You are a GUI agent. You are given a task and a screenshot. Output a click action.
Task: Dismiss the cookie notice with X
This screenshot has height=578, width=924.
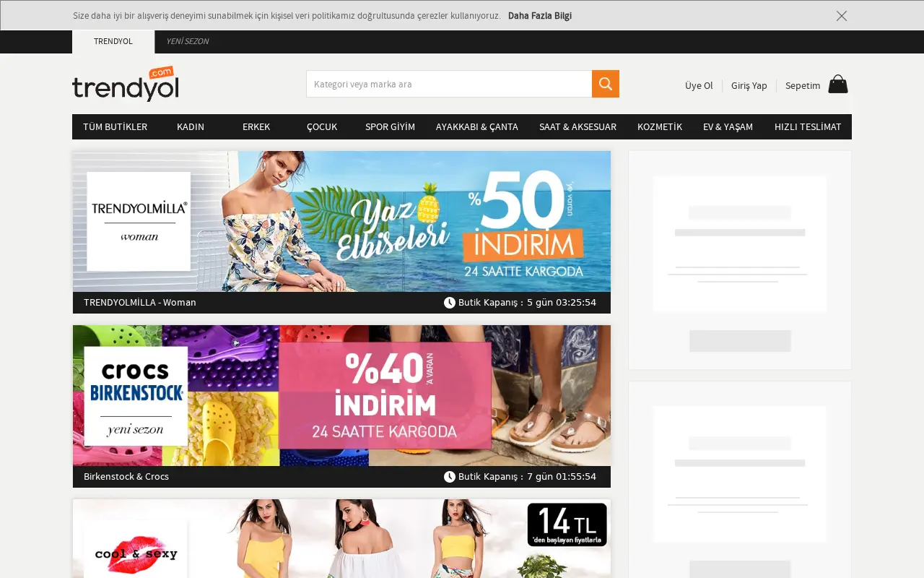[842, 16]
